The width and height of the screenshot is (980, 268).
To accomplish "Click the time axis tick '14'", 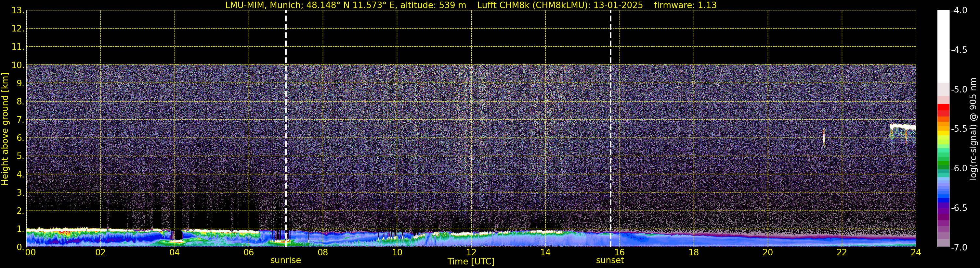I will (x=545, y=252).
